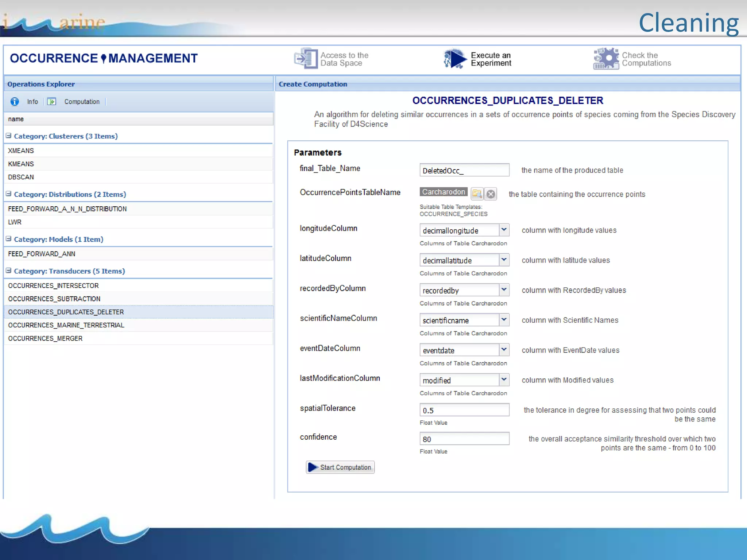Collapse the Distributions category
The image size is (747, 560).
[8, 194]
